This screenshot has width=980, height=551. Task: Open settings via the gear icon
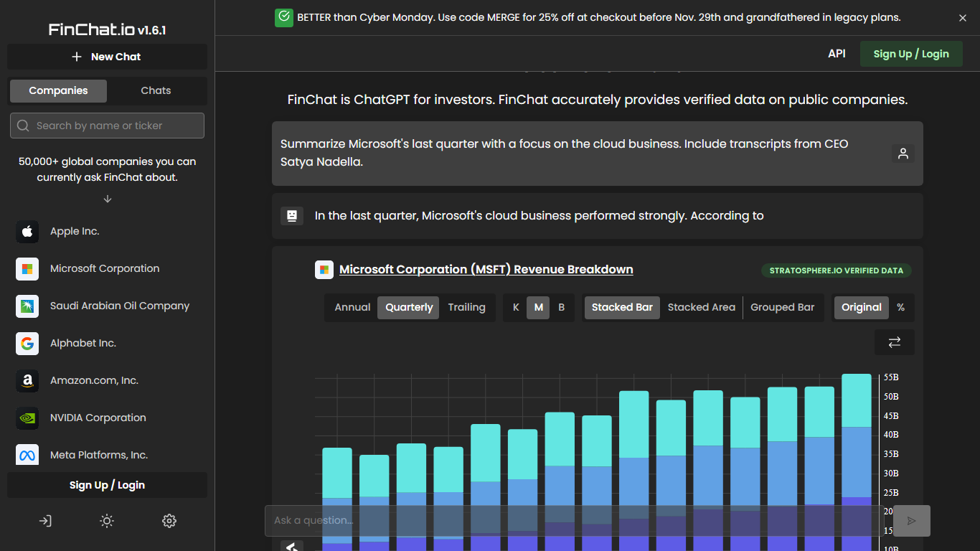[x=169, y=521]
